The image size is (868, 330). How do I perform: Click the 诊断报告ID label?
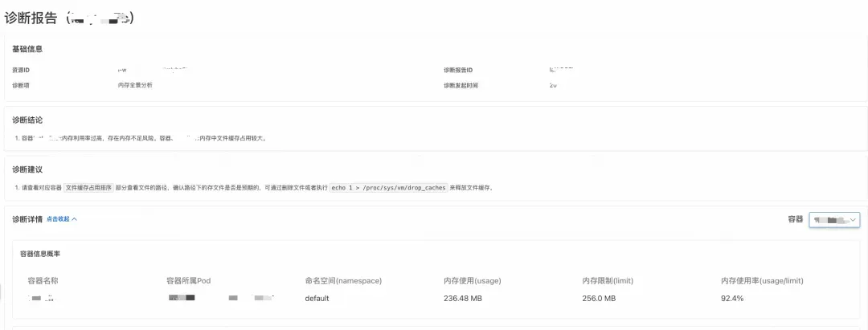[458, 70]
